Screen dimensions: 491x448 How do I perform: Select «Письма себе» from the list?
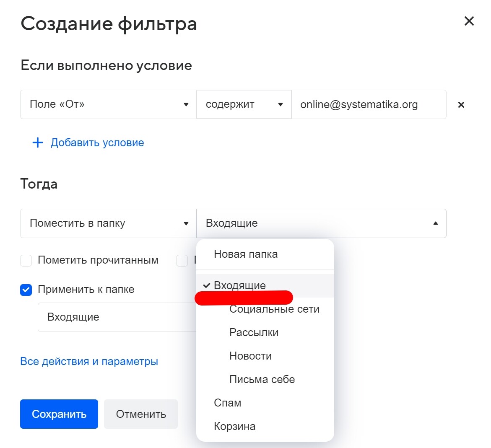tap(262, 380)
